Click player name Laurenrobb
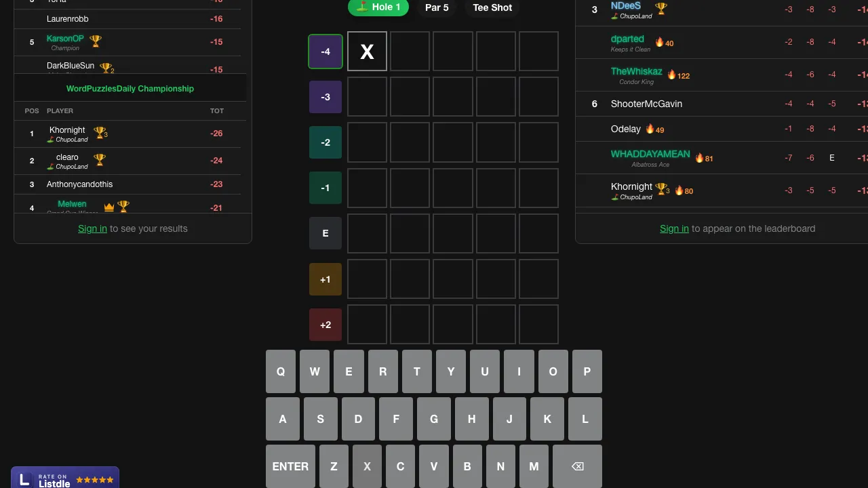868x488 pixels. (68, 19)
